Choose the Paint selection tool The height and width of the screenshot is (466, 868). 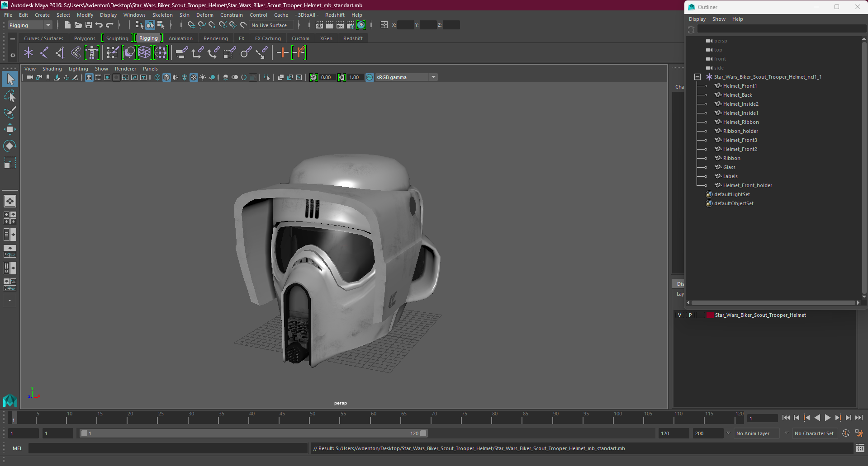tap(10, 113)
